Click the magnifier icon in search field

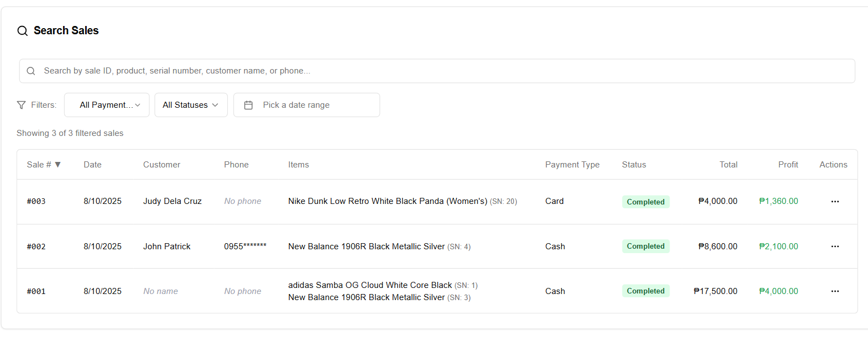click(x=31, y=71)
